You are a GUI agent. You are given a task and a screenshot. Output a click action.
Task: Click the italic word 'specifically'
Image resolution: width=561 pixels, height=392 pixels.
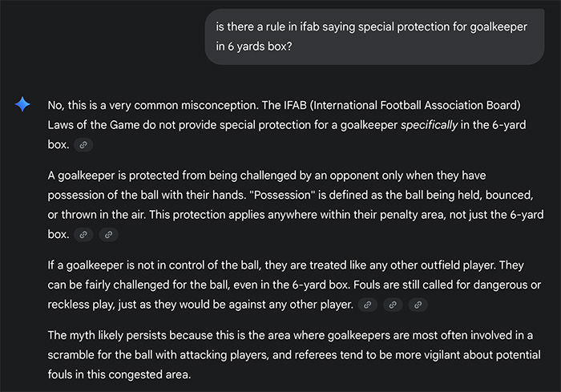click(429, 125)
